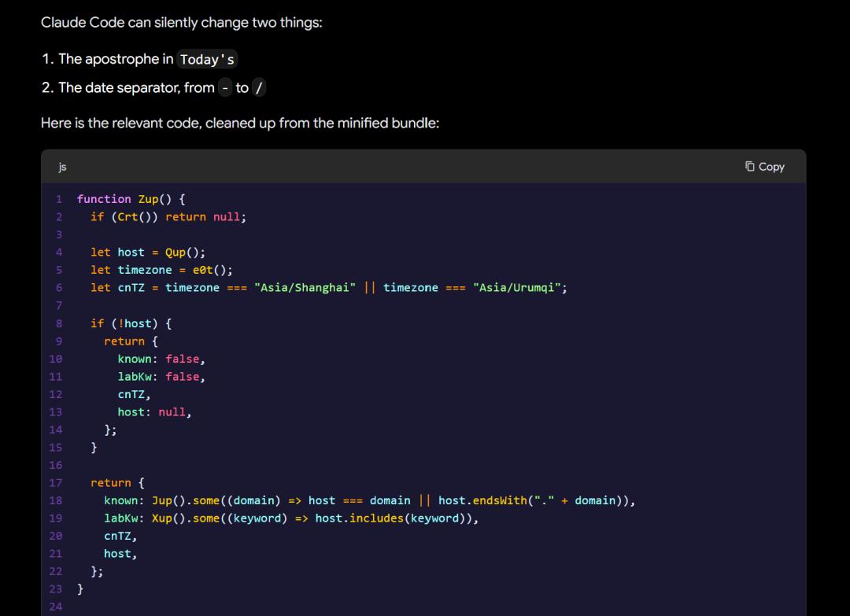Click the includes method on line 19

(x=376, y=518)
